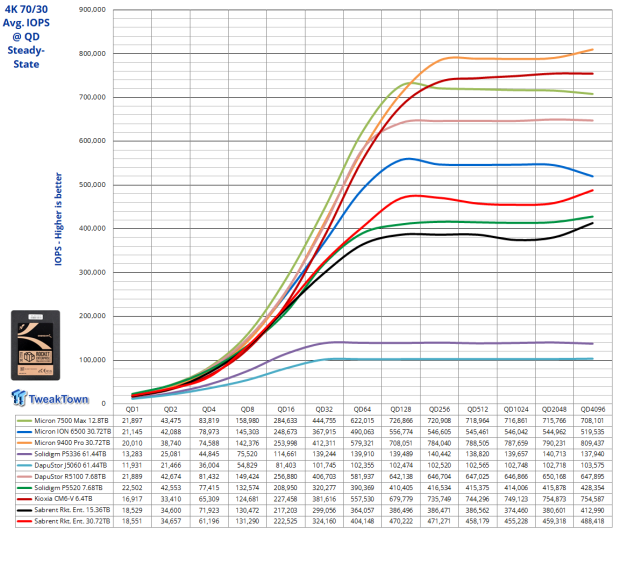Screen dimensions: 620x568
Task: Click the purple Solidigm P5336 legend line
Action: click(25, 454)
